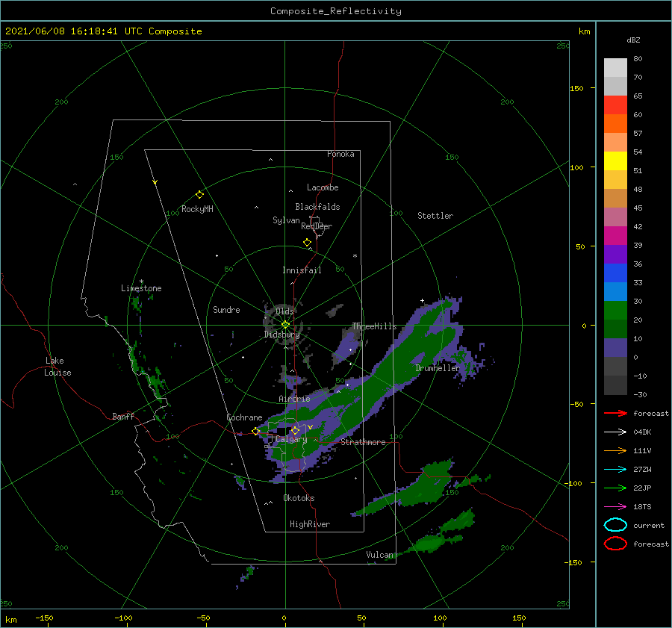Select the cyan 27ZW arrow icon
Screen dimensions: 672x628
pyautogui.click(x=615, y=470)
